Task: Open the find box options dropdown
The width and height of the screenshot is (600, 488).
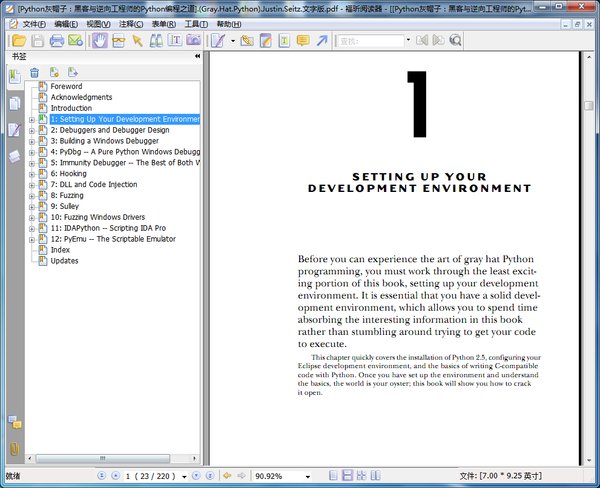Action: point(408,40)
